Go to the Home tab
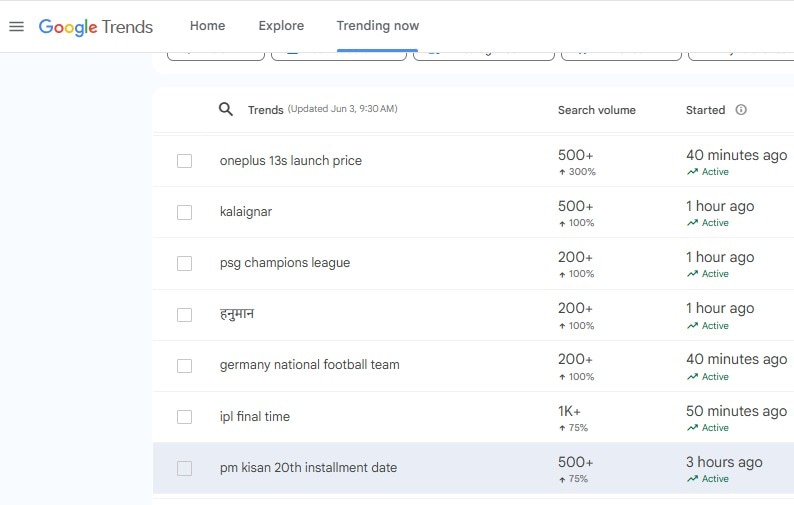This screenshot has height=505, width=794. [207, 26]
